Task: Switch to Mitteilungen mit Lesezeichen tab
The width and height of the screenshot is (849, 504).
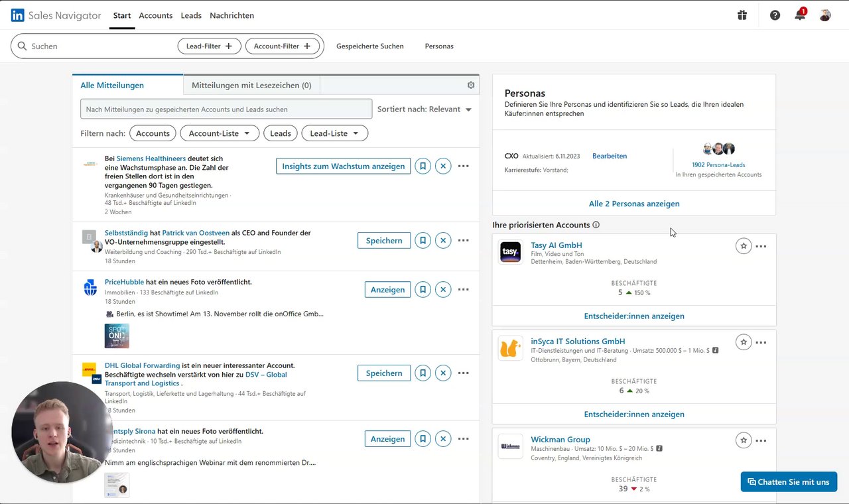Action: tap(251, 85)
